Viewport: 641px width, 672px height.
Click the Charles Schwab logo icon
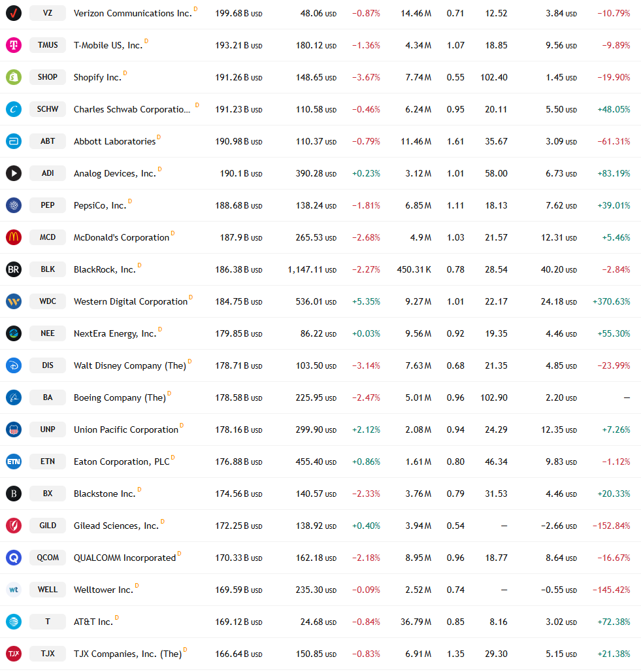coord(14,109)
